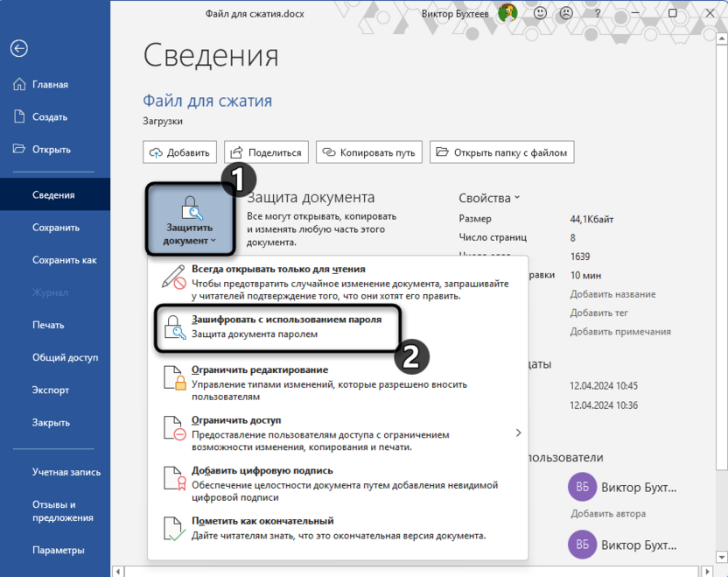Screen dimensions: 728x577
Task: Click the Виктор Бухтеев account avatar
Action: pos(507,13)
